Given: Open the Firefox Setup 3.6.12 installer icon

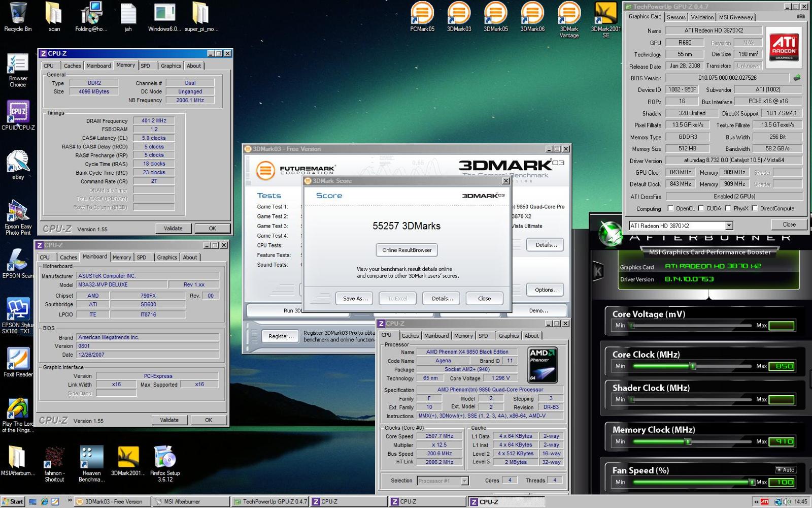Looking at the screenshot, I should click(165, 463).
